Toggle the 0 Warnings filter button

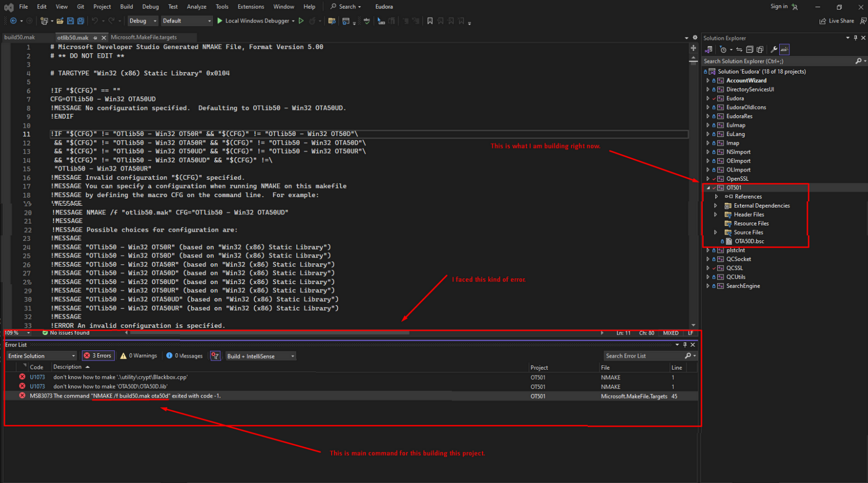click(139, 356)
